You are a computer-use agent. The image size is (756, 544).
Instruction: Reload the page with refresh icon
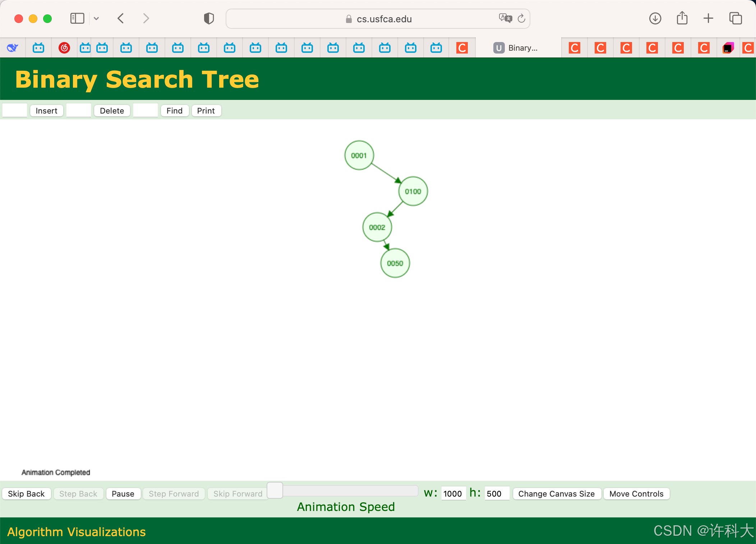pyautogui.click(x=521, y=18)
